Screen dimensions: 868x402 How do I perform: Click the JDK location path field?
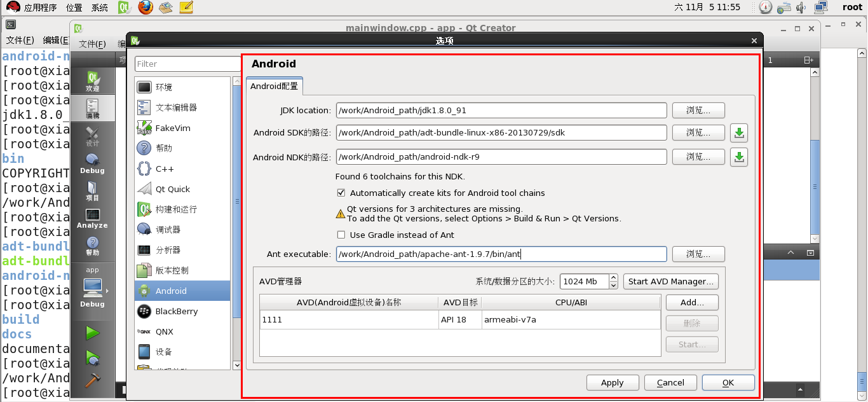click(501, 110)
